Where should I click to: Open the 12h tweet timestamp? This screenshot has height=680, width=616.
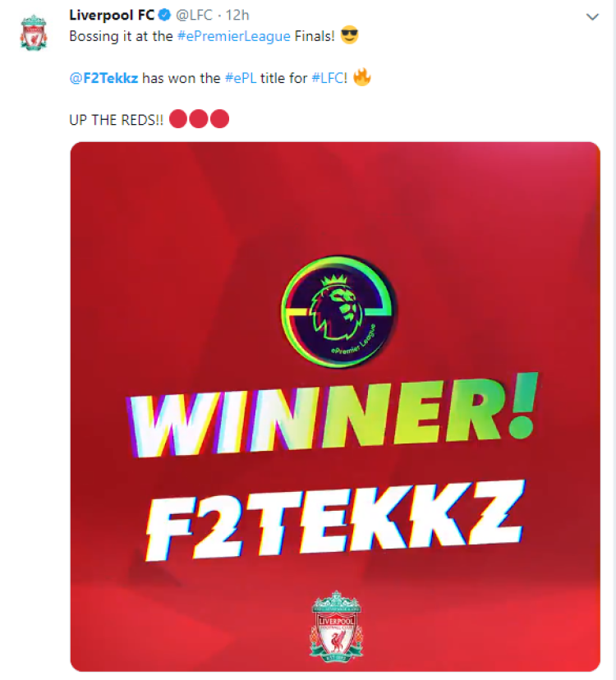coord(237,15)
